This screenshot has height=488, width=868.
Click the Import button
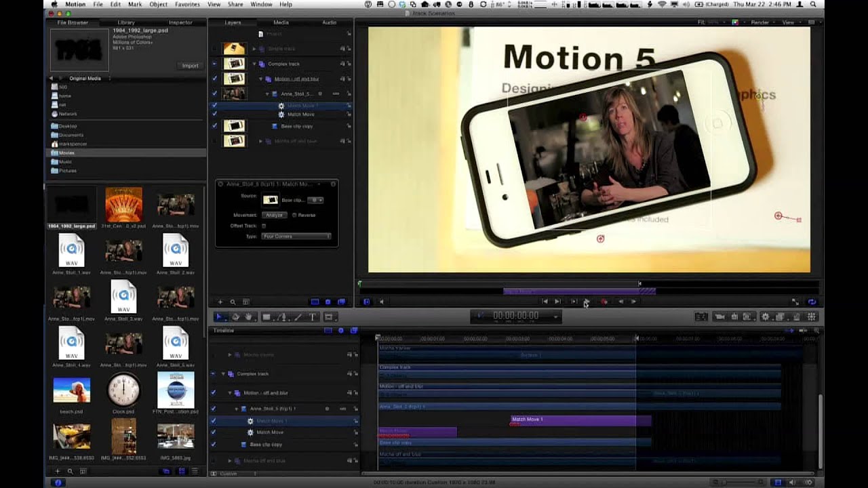pyautogui.click(x=191, y=66)
